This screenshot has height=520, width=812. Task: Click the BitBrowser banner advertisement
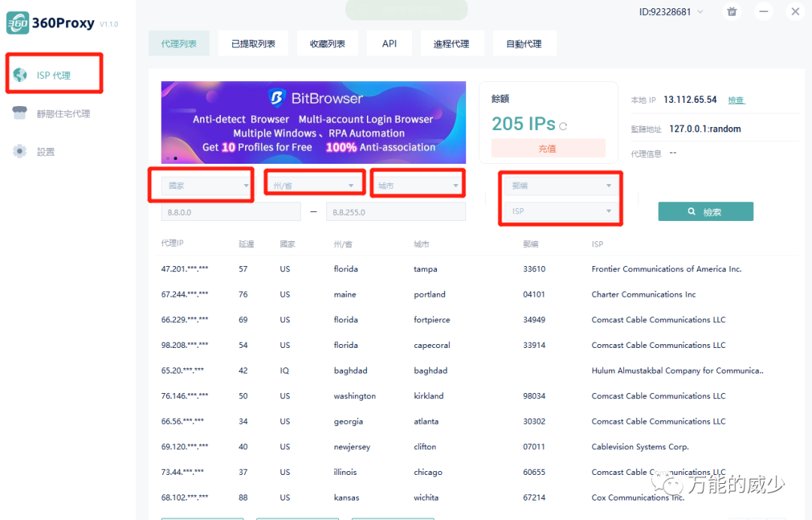pyautogui.click(x=314, y=122)
